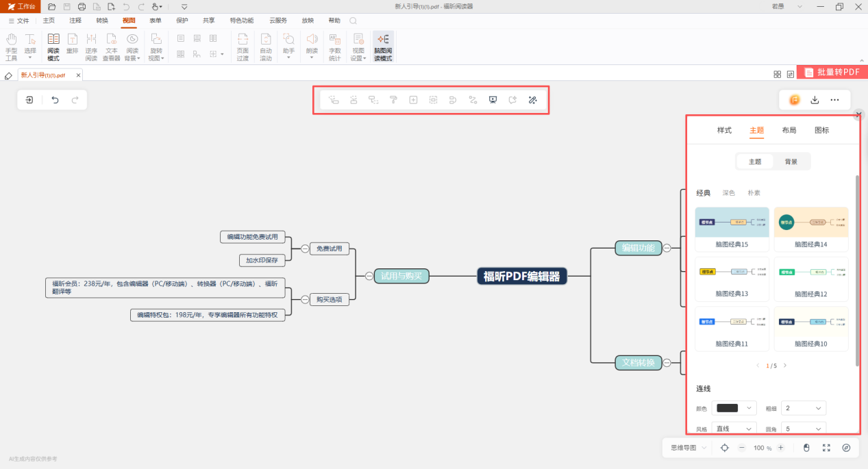Collapse the 编辑功能 branch node
This screenshot has height=469, width=868.
(x=667, y=249)
